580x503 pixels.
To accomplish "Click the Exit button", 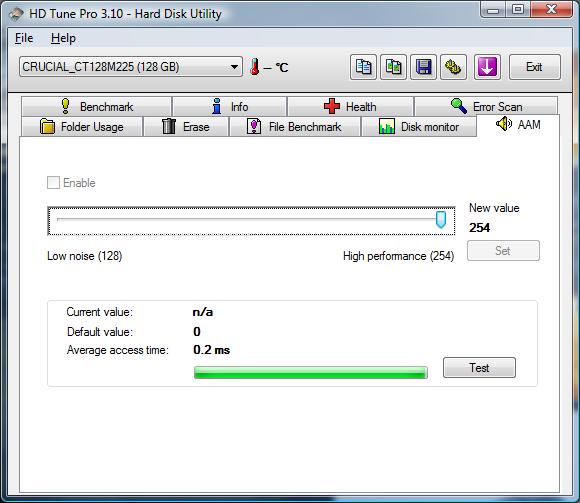I will [x=534, y=67].
